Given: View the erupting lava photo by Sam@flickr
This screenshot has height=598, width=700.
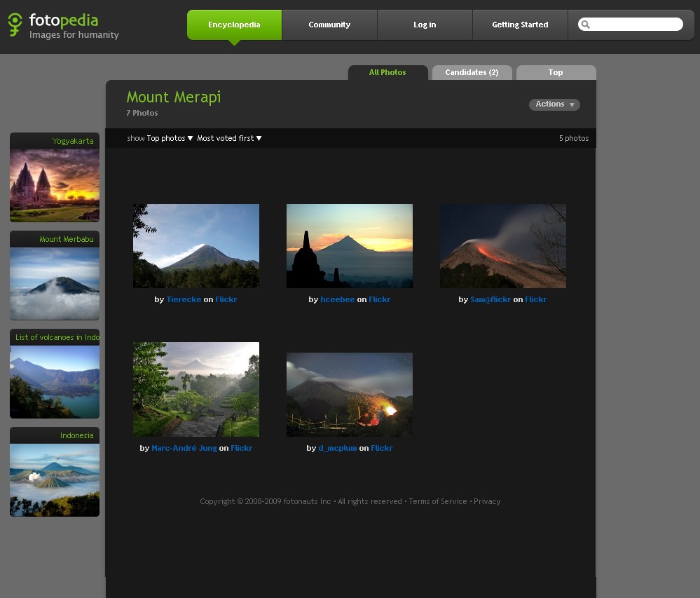Looking at the screenshot, I should (502, 246).
